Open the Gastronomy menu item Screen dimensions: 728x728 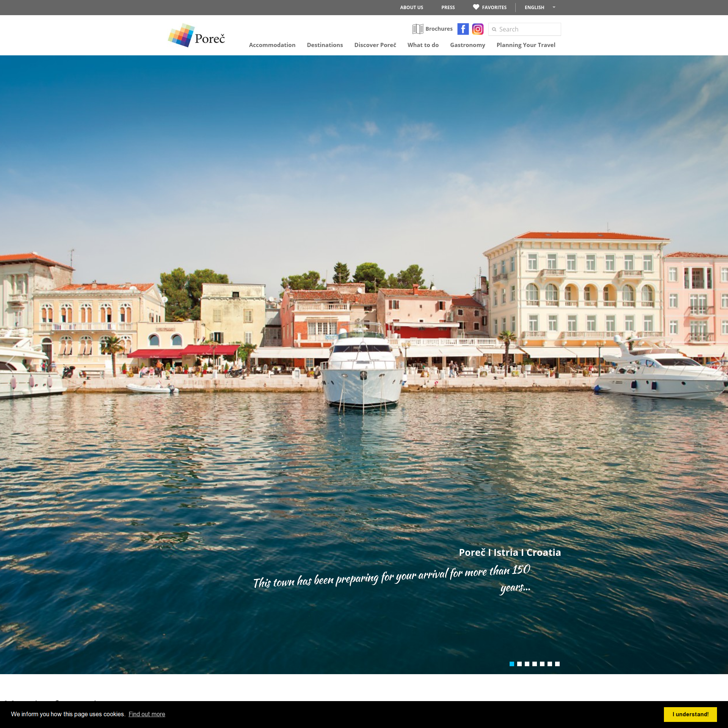pyautogui.click(x=467, y=45)
